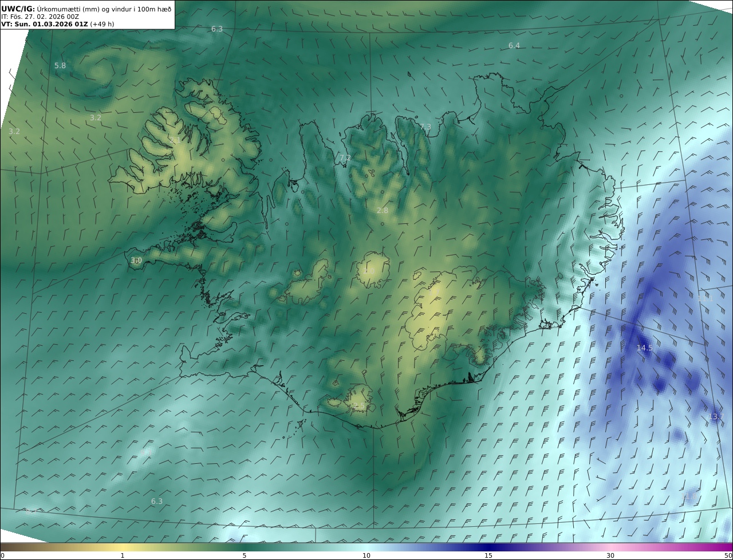This screenshot has height=560, width=733.
Task: Click the '30' label on the colorbar
Action: 610,555
